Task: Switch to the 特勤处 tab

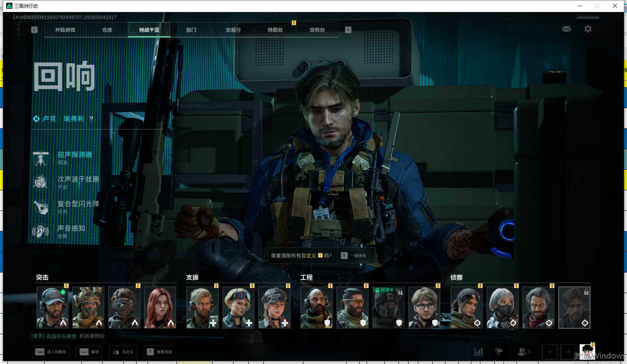Action: click(275, 30)
